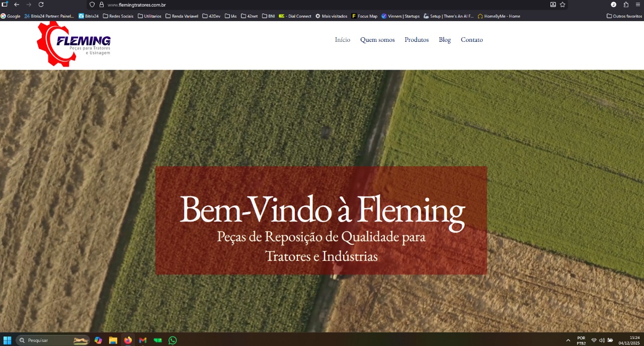Viewport: 644px width, 346px height.
Task: Visit the Blog link in navigation
Action: click(x=445, y=40)
